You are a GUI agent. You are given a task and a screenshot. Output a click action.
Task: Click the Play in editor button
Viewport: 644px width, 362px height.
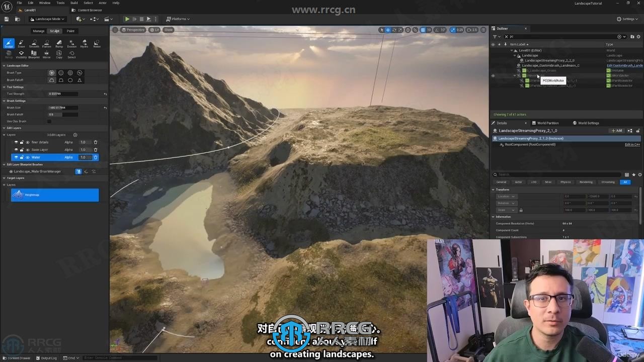pyautogui.click(x=127, y=19)
